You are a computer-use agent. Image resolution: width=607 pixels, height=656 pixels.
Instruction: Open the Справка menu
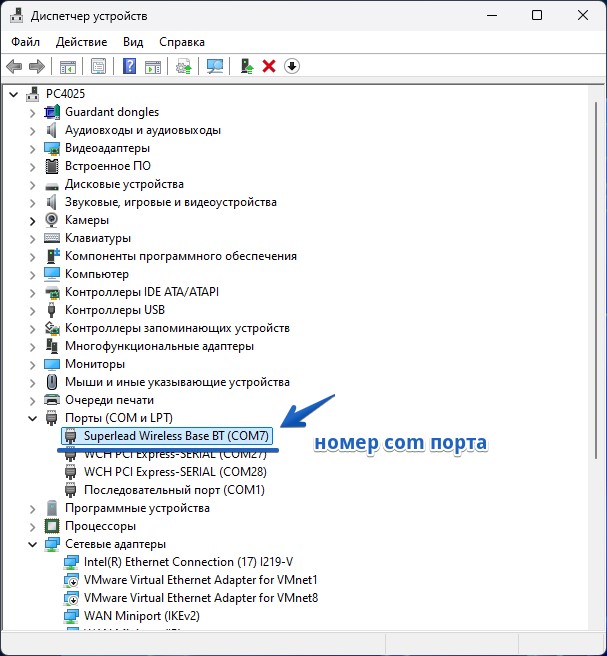click(x=181, y=42)
